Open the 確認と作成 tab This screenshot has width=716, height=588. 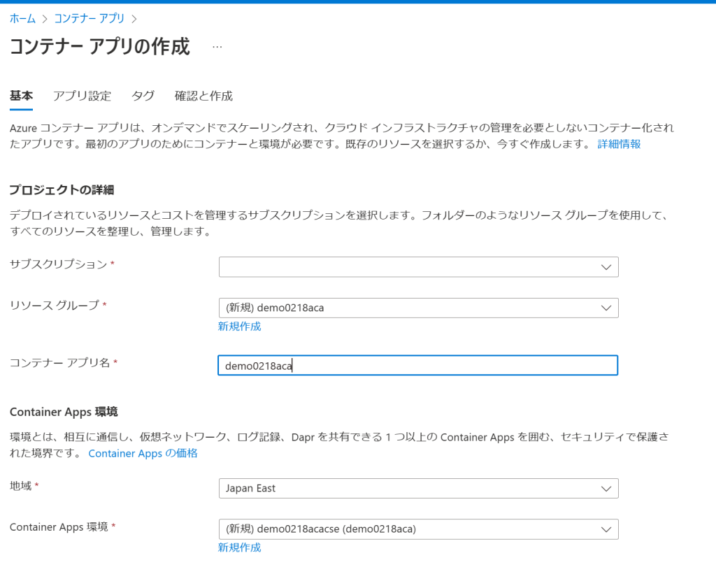tap(203, 96)
